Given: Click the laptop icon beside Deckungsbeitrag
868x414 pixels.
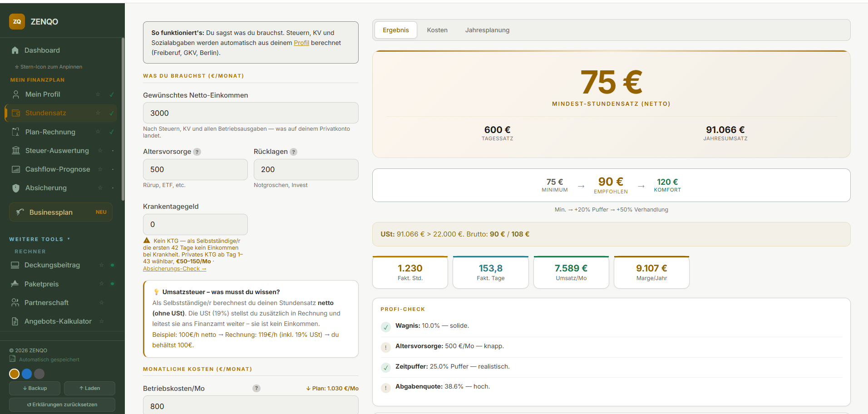Looking at the screenshot, I should (15, 265).
